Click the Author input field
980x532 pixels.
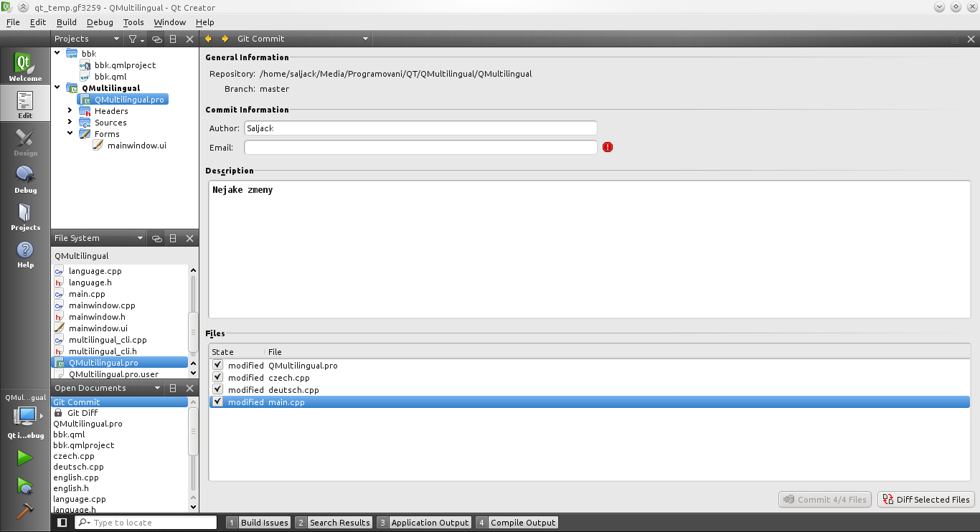[x=420, y=128]
